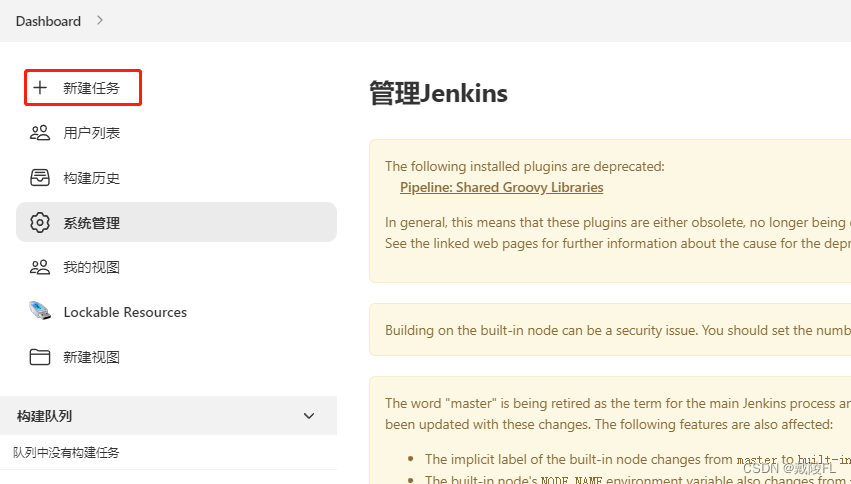
Task: Click the 'Building on the built-in node' warning
Action: [618, 330]
